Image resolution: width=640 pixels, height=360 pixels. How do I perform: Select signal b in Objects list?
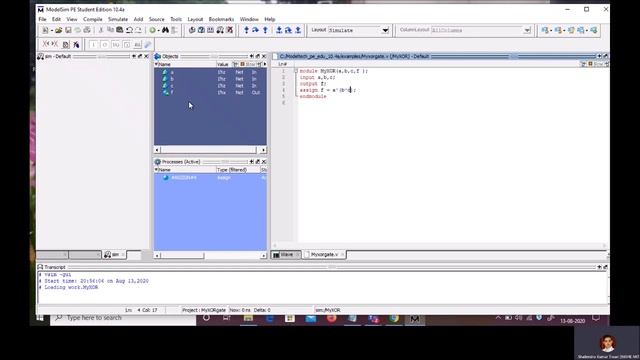click(x=210, y=79)
